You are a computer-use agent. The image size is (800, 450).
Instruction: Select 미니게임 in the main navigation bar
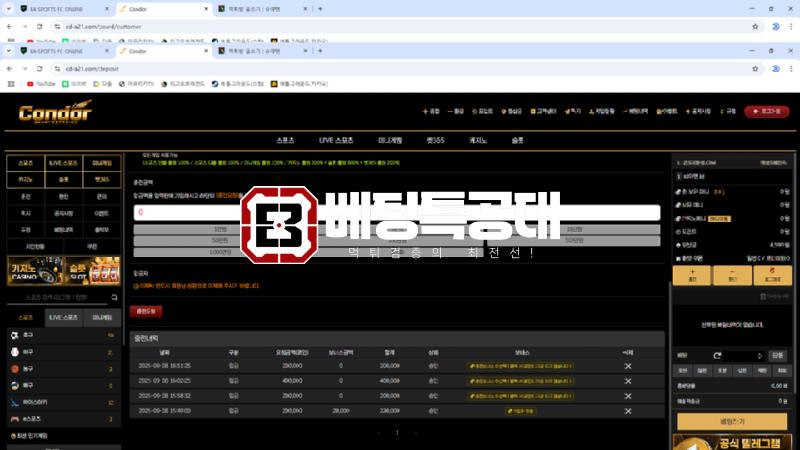[x=390, y=140]
